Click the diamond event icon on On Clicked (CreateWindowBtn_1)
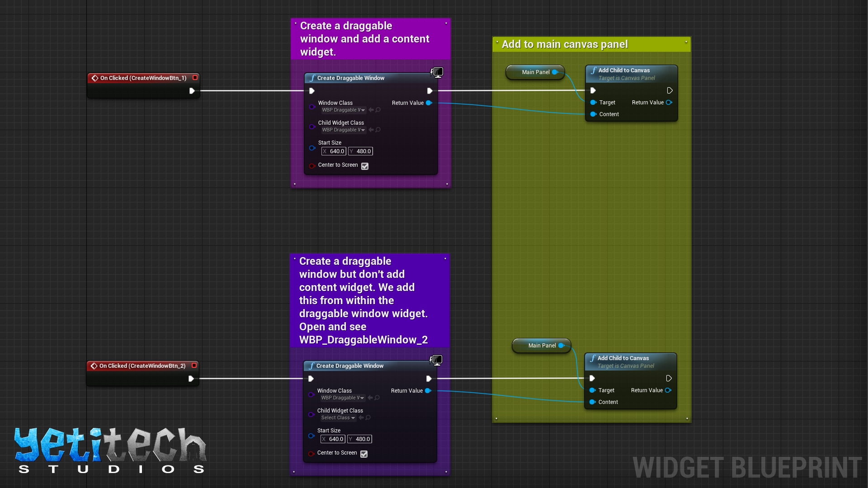 coord(95,78)
